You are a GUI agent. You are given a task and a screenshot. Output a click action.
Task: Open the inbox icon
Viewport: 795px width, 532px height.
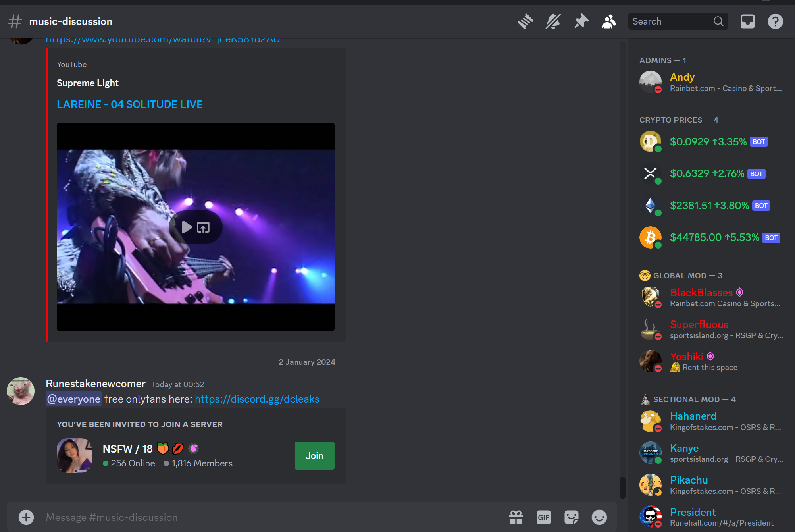click(747, 21)
